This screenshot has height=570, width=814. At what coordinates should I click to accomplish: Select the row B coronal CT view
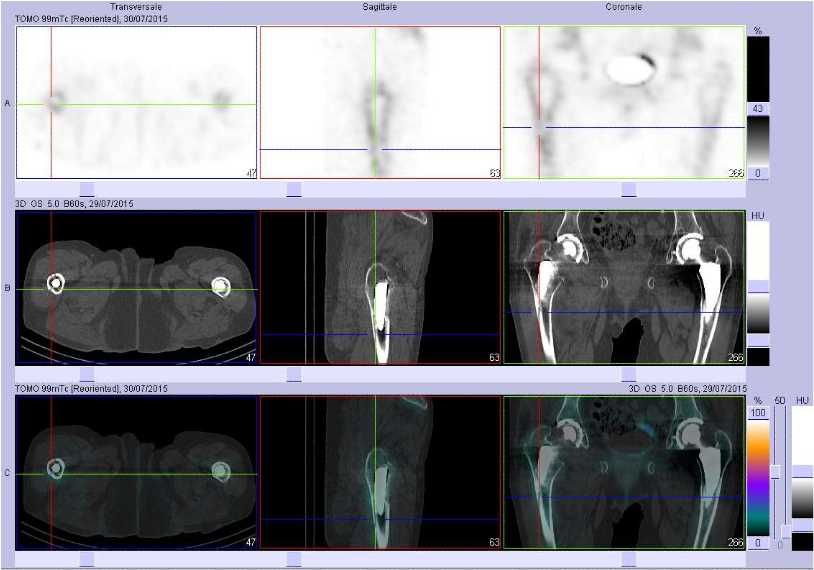click(625, 287)
